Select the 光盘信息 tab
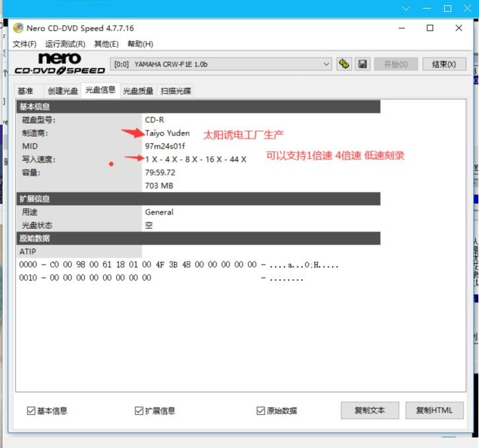Viewport: 479px width, 448px height. pos(100,90)
